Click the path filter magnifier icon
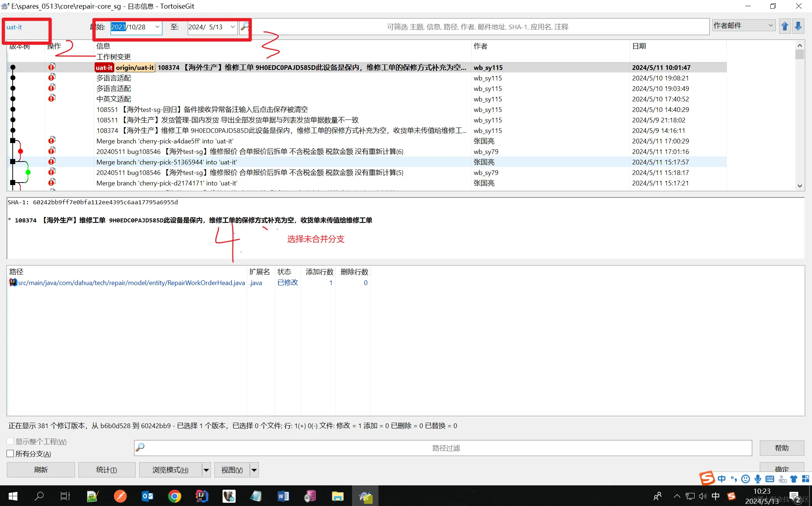 [140, 448]
